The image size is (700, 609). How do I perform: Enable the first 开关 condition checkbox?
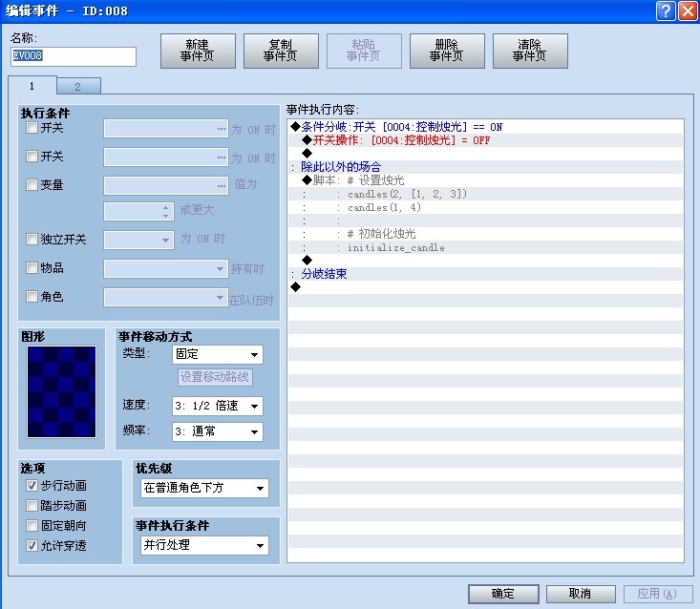click(x=32, y=128)
